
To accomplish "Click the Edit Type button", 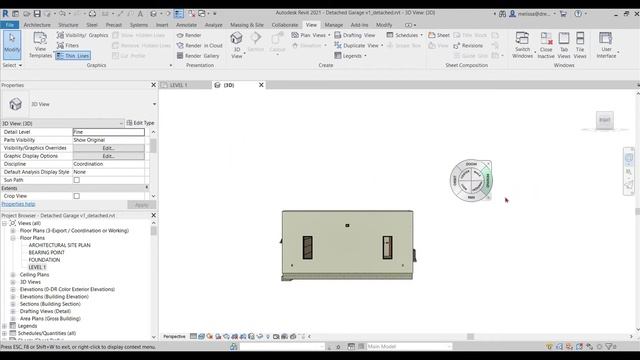I will tap(140, 123).
